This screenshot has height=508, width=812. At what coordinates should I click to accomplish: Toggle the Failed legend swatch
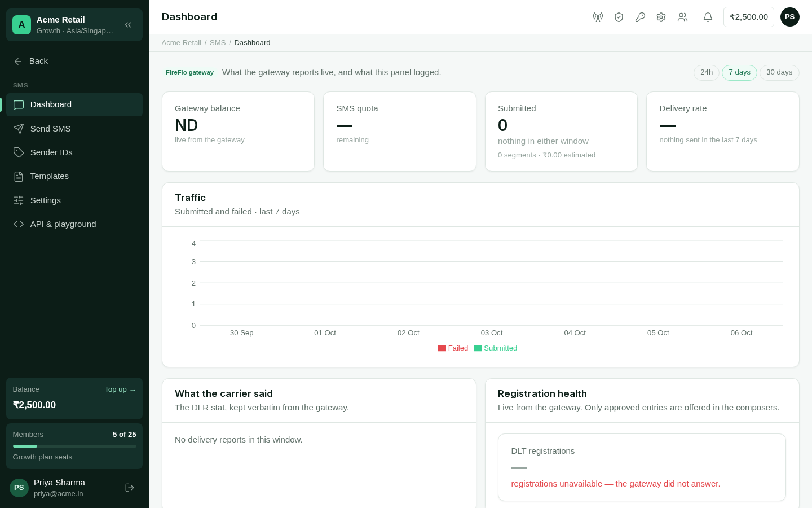[442, 348]
